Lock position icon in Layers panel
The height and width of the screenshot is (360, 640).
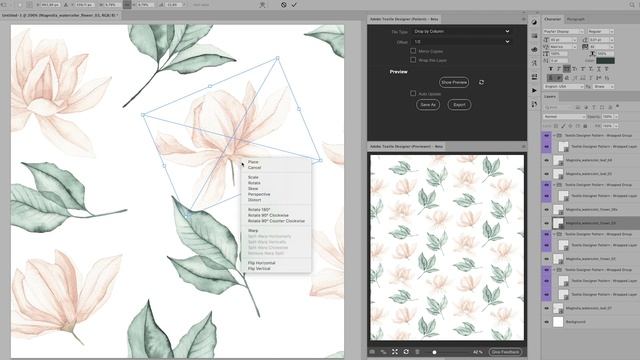(571, 126)
